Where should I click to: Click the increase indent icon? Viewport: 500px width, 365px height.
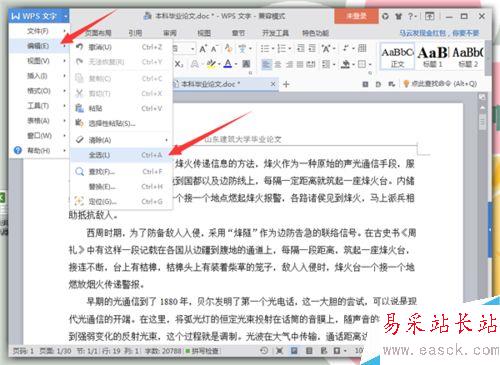pyautogui.click(x=312, y=49)
